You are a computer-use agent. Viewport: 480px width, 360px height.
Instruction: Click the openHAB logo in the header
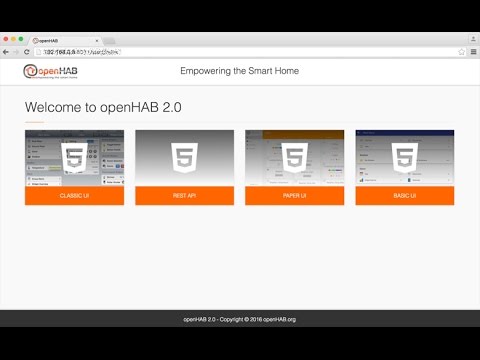tap(50, 71)
